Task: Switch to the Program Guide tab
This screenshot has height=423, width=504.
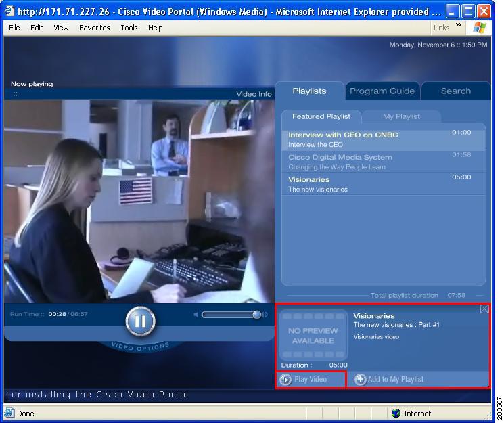Action: pyautogui.click(x=382, y=91)
